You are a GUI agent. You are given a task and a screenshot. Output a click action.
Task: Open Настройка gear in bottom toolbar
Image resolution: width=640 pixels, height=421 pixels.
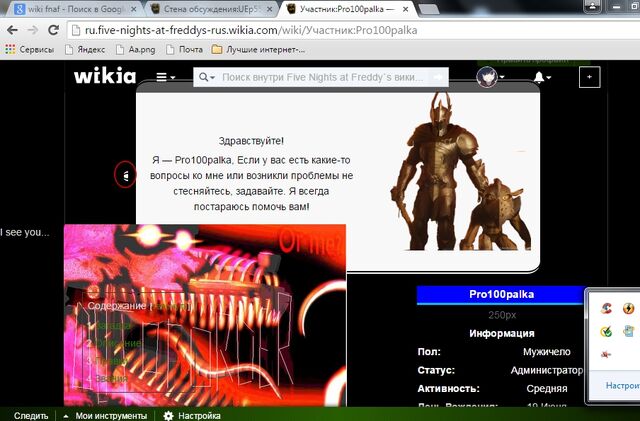click(192, 415)
